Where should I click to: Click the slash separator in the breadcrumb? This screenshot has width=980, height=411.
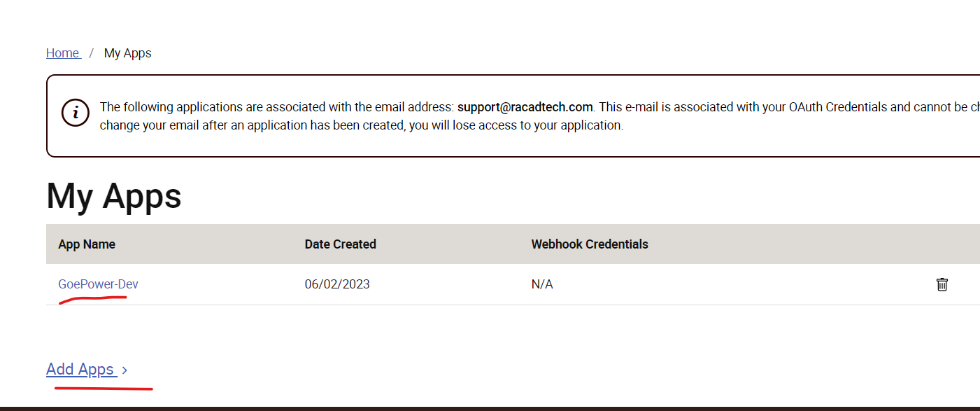(92, 53)
